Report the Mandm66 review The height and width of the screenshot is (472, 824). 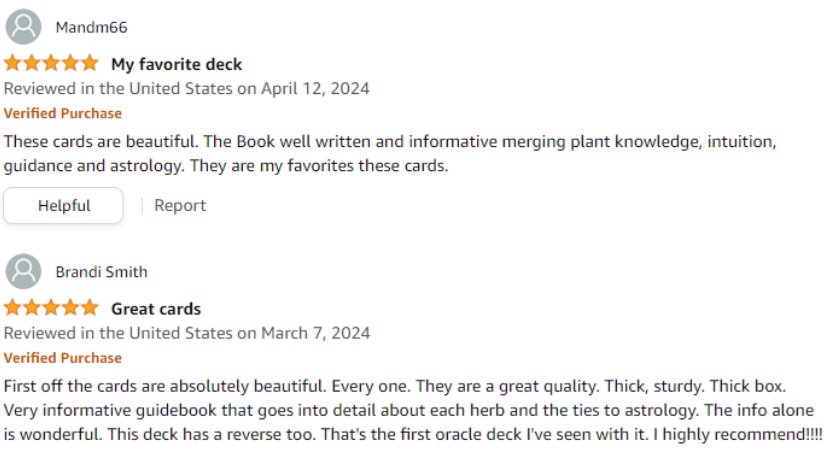point(180,206)
